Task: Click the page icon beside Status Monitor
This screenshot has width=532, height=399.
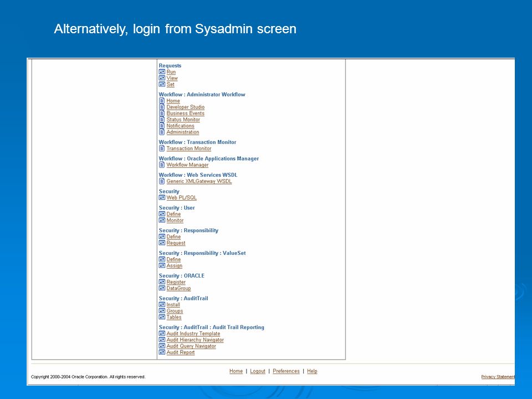Action: pos(162,120)
